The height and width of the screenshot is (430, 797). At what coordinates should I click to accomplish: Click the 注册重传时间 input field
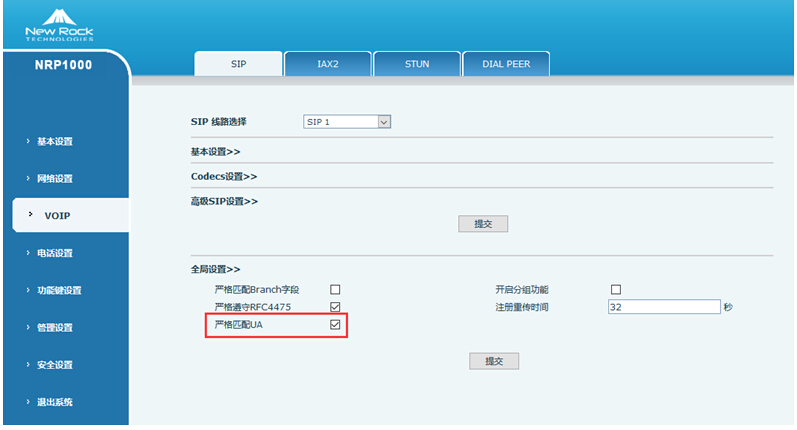point(664,307)
